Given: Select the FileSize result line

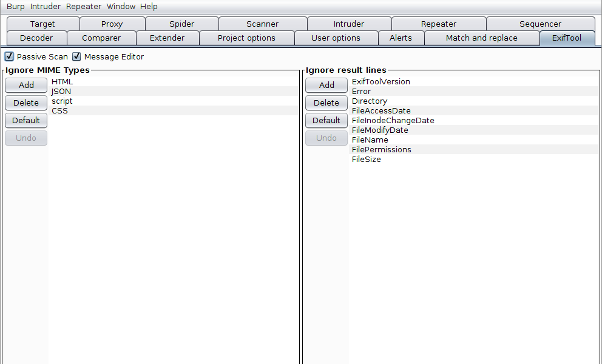Looking at the screenshot, I should point(474,160).
